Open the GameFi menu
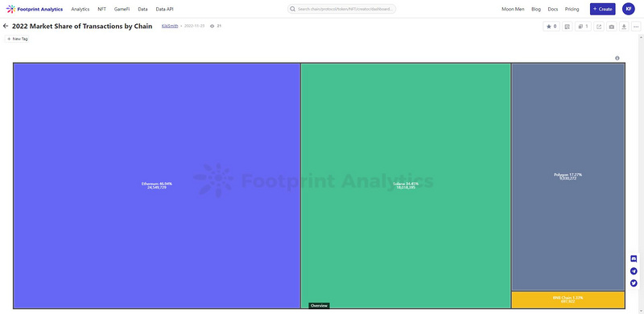Viewport: 644px width, 314px height. point(122,9)
